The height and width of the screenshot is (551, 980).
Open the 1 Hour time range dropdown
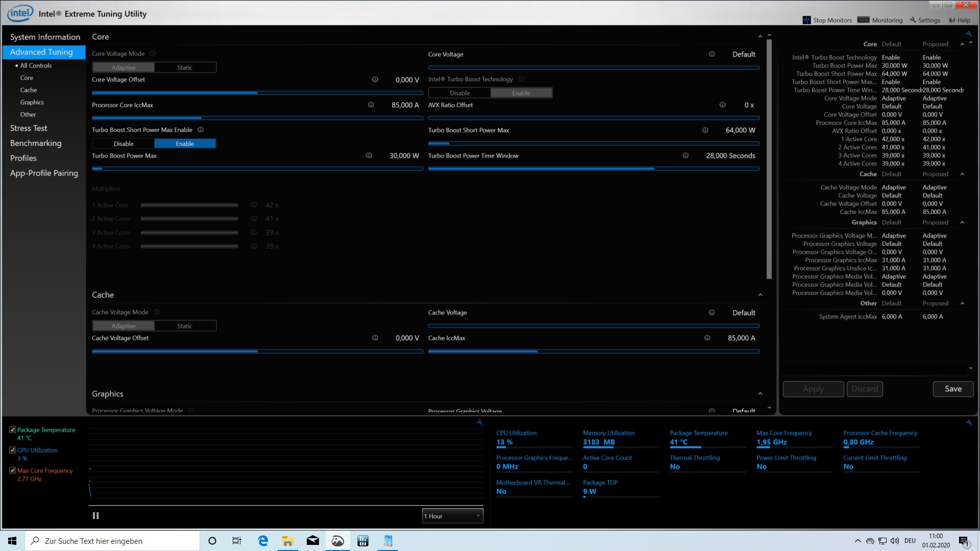pyautogui.click(x=452, y=516)
